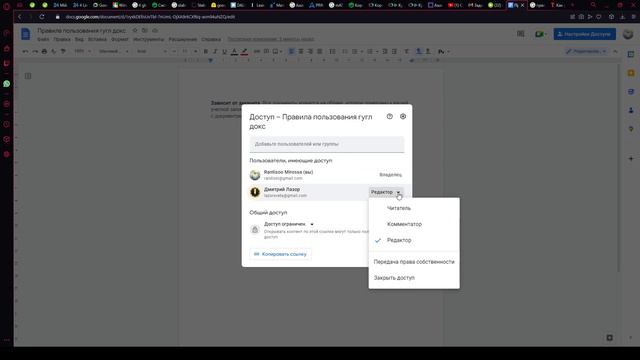Screen dimensions: 640x360
Task: Expand the Доступ ограничен dropdown
Action: point(289,224)
